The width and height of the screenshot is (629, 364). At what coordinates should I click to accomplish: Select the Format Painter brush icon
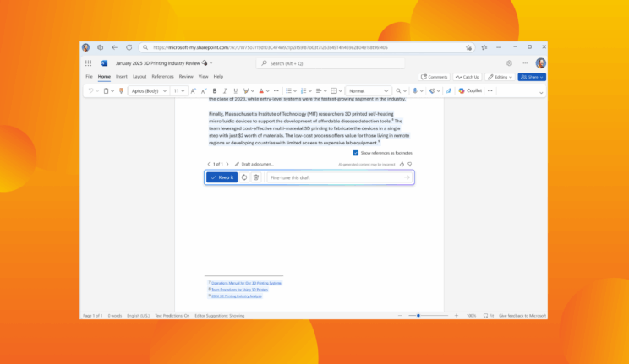[121, 91]
